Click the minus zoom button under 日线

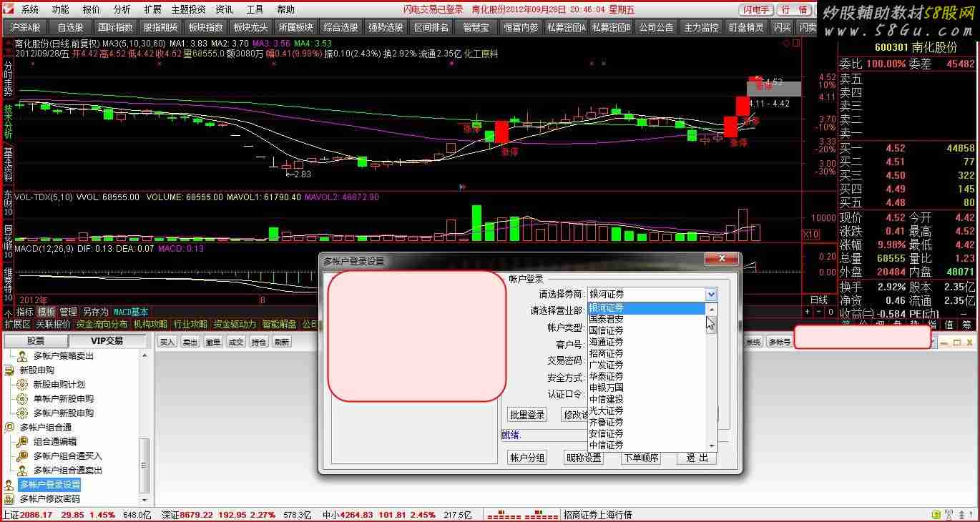[819, 312]
